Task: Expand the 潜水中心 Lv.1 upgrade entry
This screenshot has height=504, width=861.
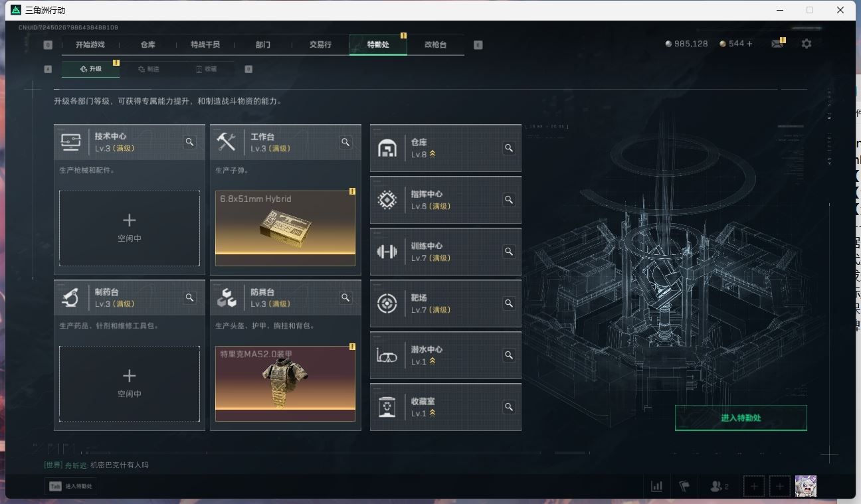Action: tap(446, 355)
